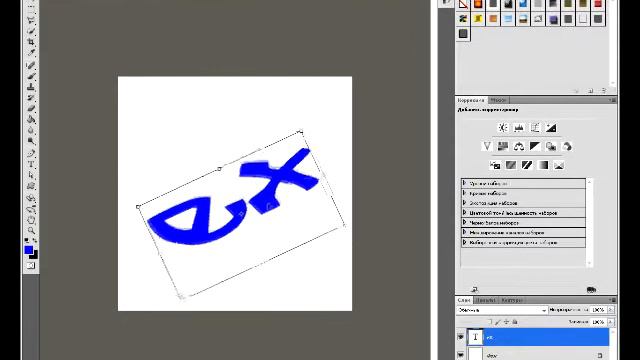Add an Invert adjustment layer
The width and height of the screenshot is (640, 360).
pyautogui.click(x=495, y=165)
